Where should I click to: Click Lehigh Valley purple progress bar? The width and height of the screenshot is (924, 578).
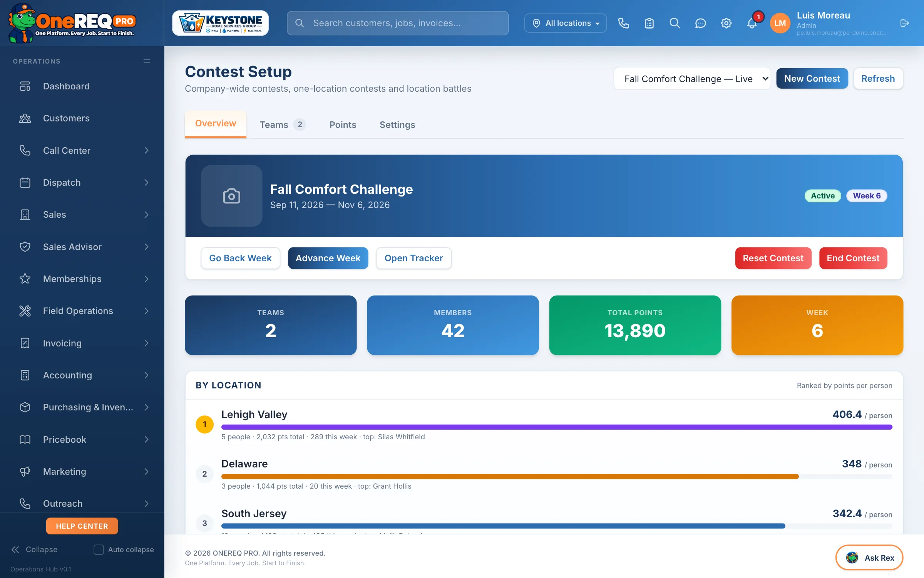point(557,427)
